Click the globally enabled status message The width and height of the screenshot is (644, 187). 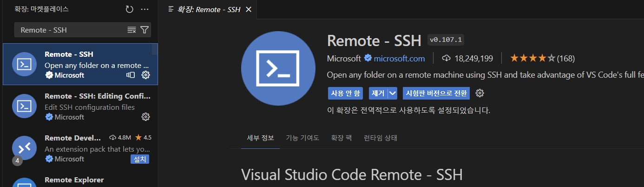(408, 111)
